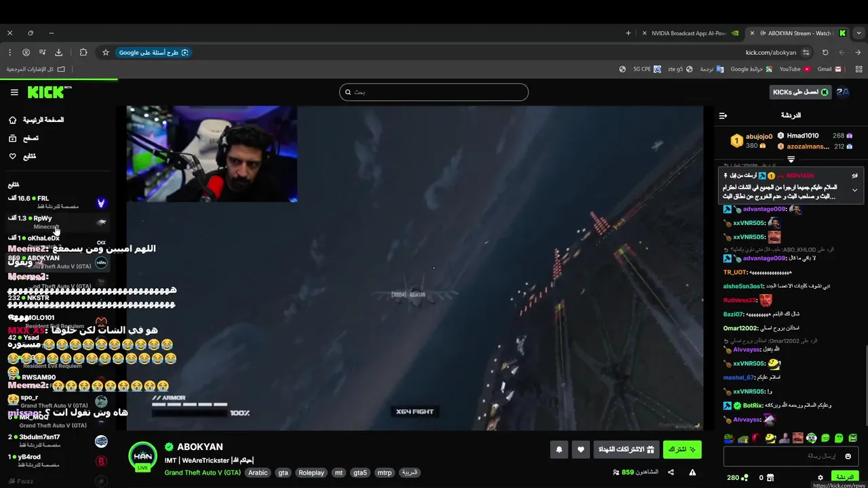Open yB4rod channel in sidebar
The image size is (868, 488).
click(x=58, y=461)
